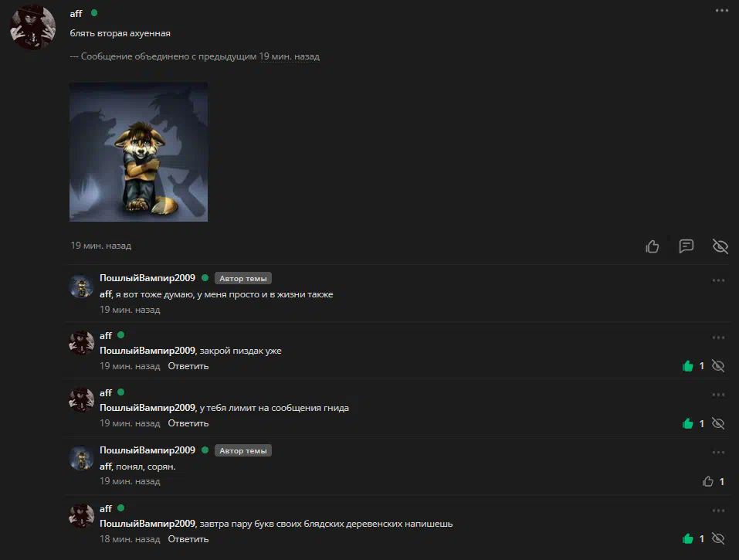Open ПошлыйВампир2009 username in first reply
This screenshot has height=560, width=739.
[147, 278]
